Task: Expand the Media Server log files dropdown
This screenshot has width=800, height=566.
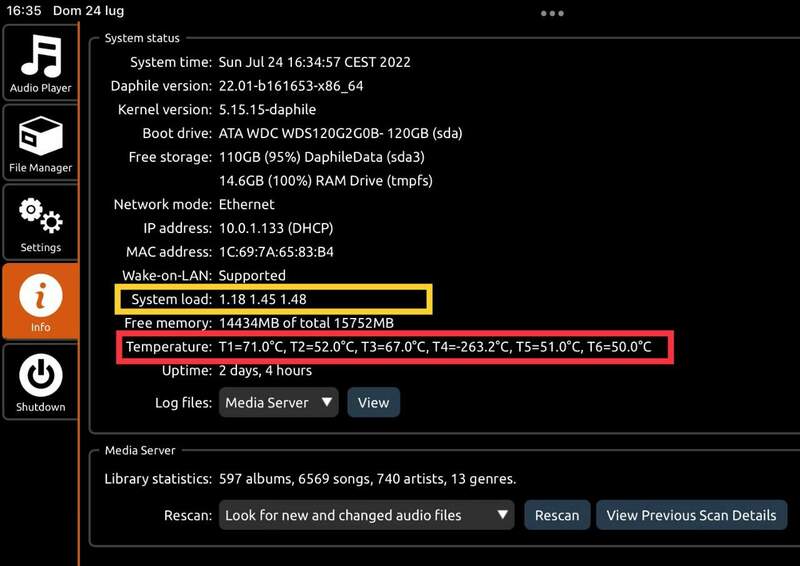Action: (x=279, y=403)
